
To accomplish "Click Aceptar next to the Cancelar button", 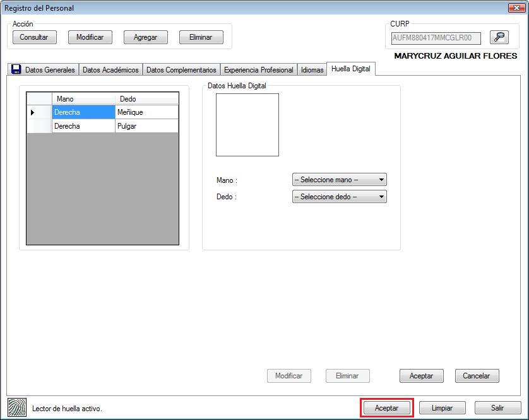I will 422,376.
